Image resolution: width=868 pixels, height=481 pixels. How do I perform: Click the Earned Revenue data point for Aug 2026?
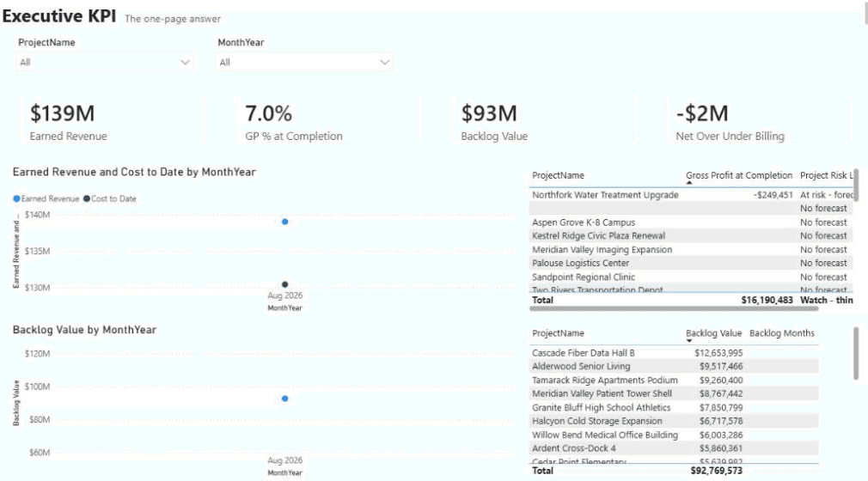[x=285, y=222]
